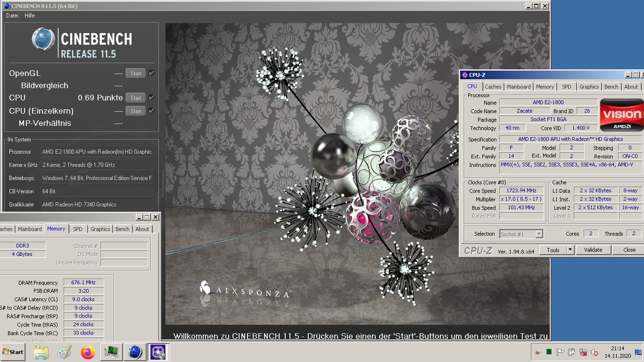Image resolution: width=644 pixels, height=362 pixels.
Task: Switch to SPD tab in right CPU-Z window
Action: pos(567,87)
